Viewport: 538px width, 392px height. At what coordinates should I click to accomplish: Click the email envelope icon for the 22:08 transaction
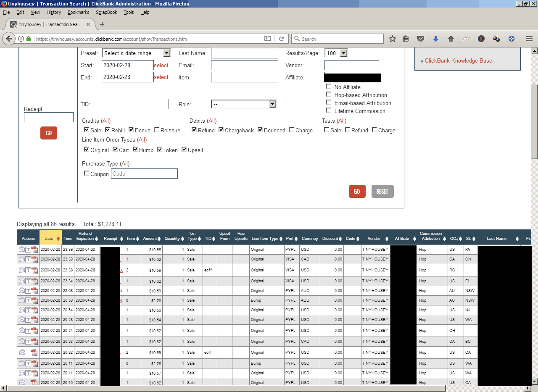(x=22, y=291)
